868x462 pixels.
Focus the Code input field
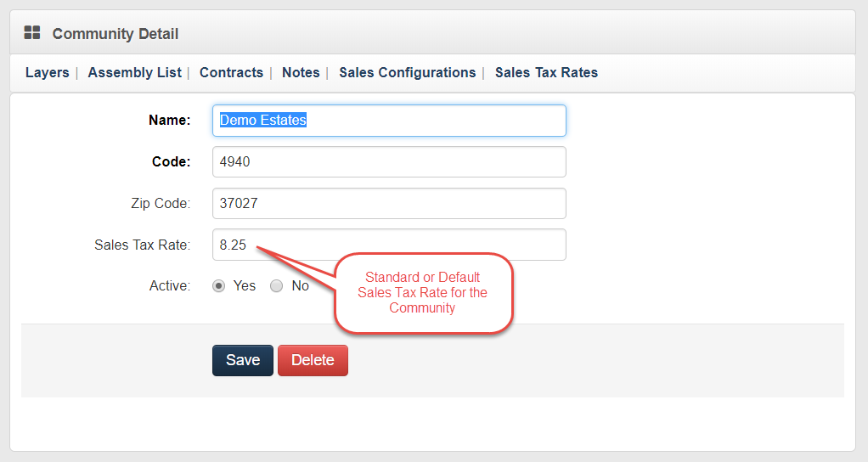point(388,161)
